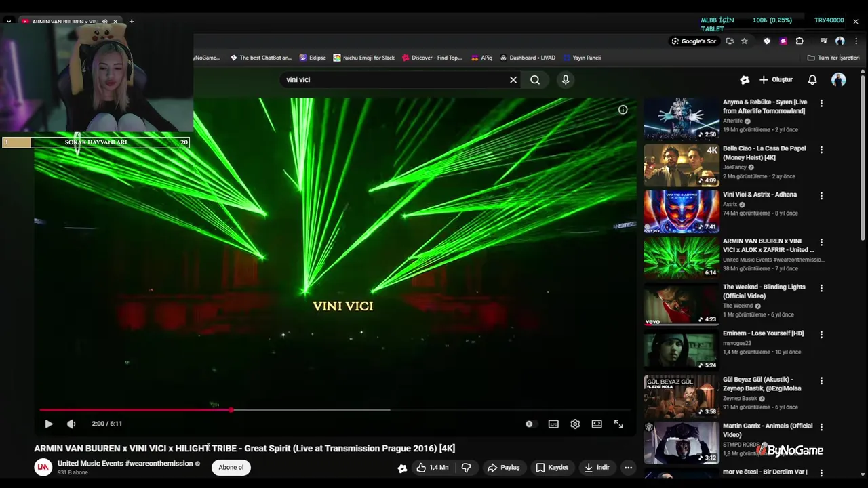Open Chrome's three-dot menu

(x=856, y=41)
